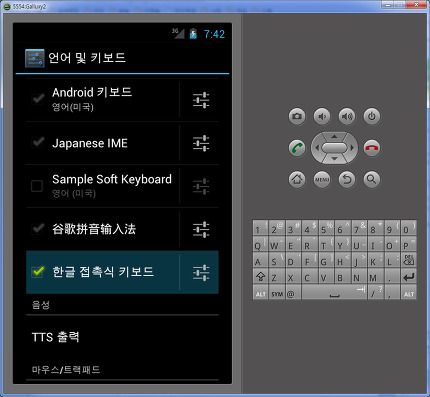The width and height of the screenshot is (430, 397).
Task: Click the emulator camera button
Action: (297, 116)
